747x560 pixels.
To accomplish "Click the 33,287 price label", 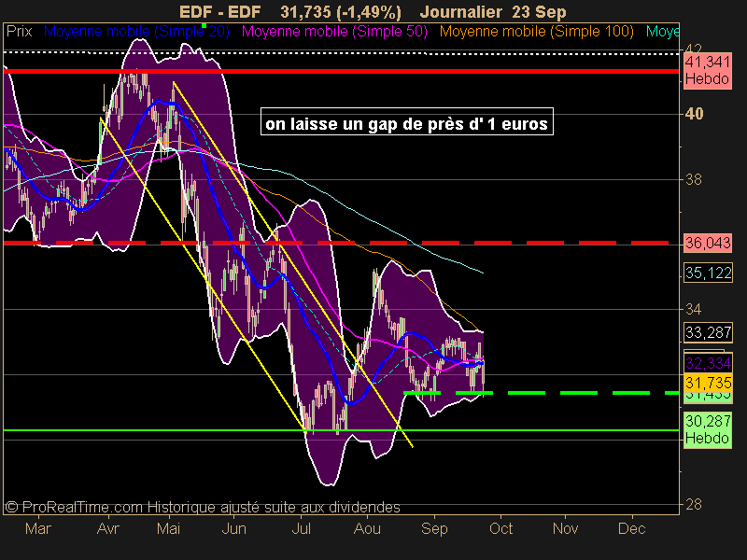I will 708,332.
